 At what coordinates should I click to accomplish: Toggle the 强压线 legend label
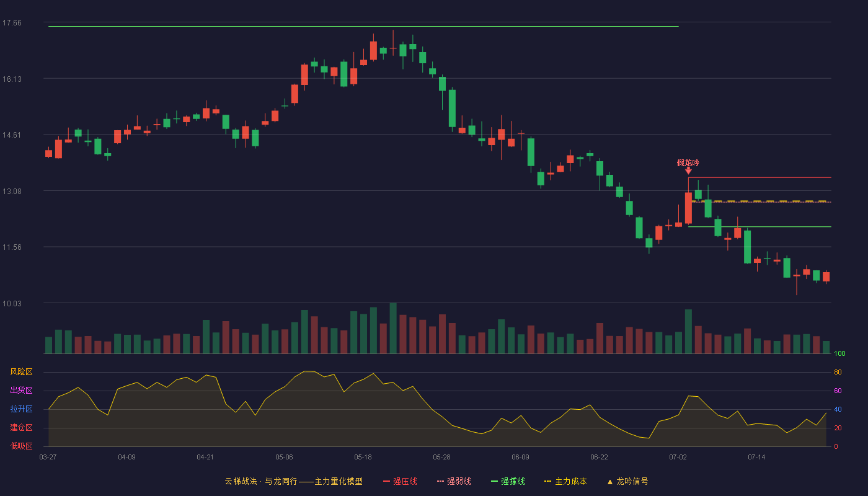tap(405, 481)
